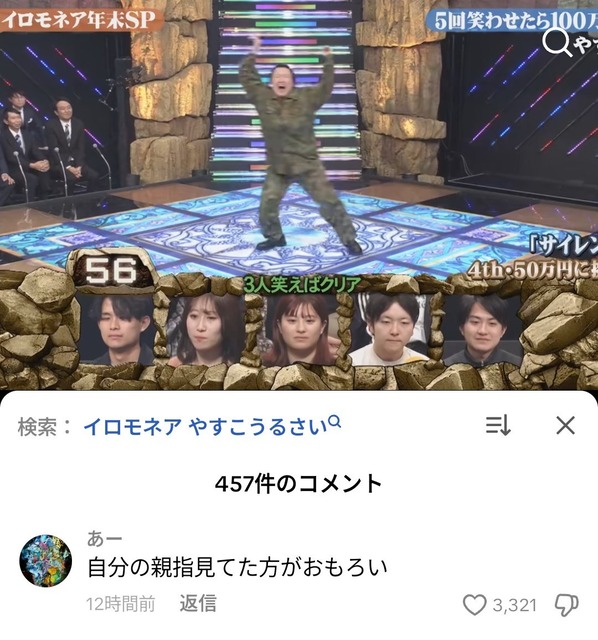Close the comments panel with the X

pyautogui.click(x=566, y=425)
